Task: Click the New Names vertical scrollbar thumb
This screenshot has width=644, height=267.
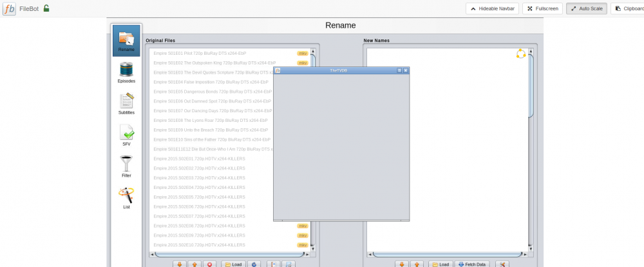Action: pyautogui.click(x=531, y=86)
